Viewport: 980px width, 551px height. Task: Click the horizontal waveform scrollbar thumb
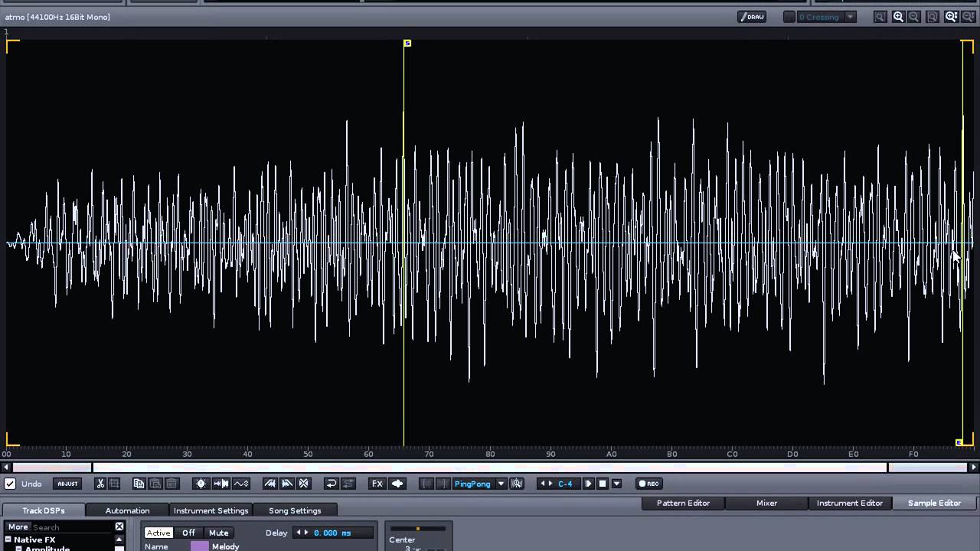pyautogui.click(x=490, y=468)
